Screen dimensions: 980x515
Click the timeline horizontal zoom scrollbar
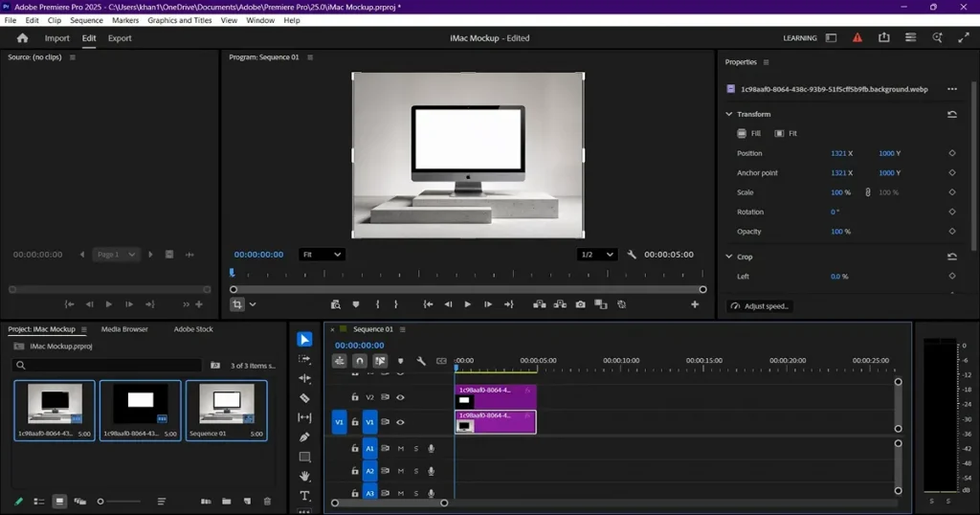390,504
